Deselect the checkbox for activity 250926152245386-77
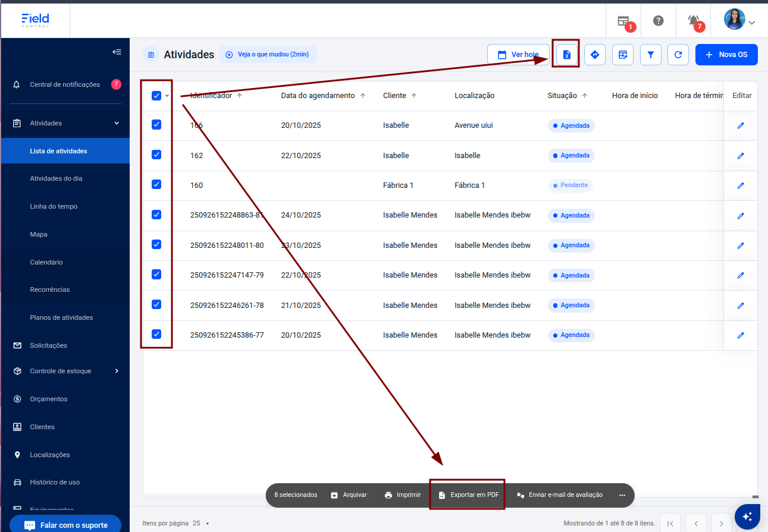 click(x=156, y=334)
